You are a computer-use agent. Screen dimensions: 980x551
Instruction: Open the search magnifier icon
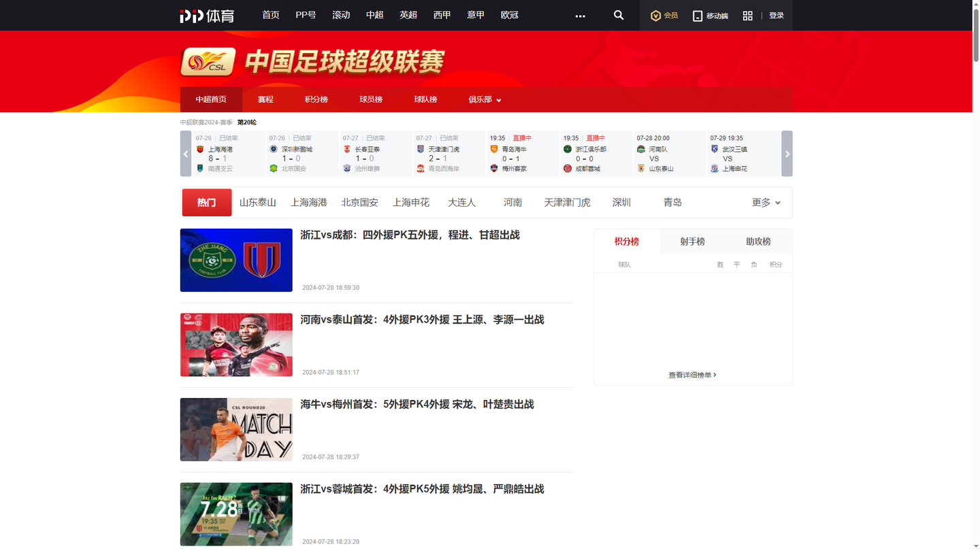coord(619,15)
